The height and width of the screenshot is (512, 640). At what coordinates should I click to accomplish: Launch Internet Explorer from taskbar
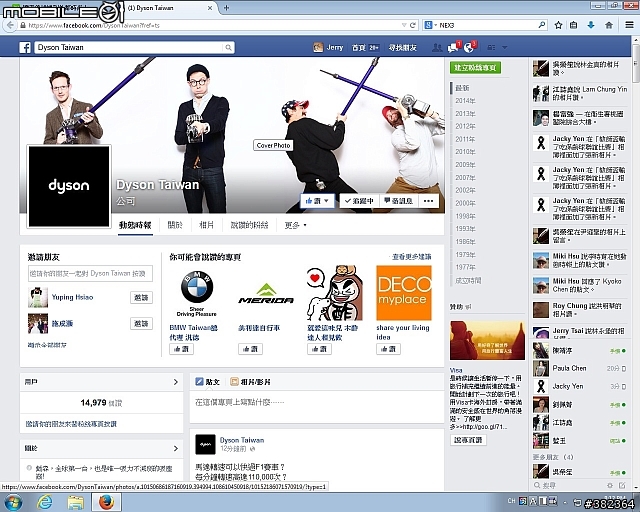(44, 502)
